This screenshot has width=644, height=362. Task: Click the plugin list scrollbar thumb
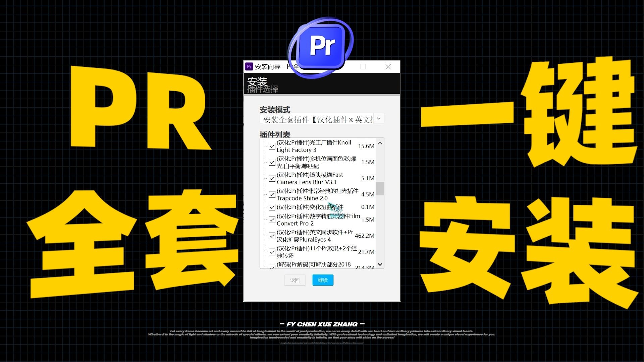(380, 188)
